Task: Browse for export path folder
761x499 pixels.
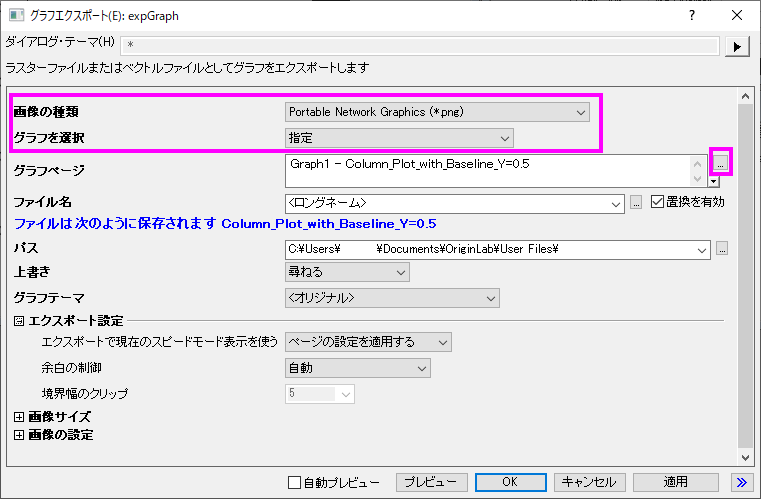Action: tap(722, 249)
